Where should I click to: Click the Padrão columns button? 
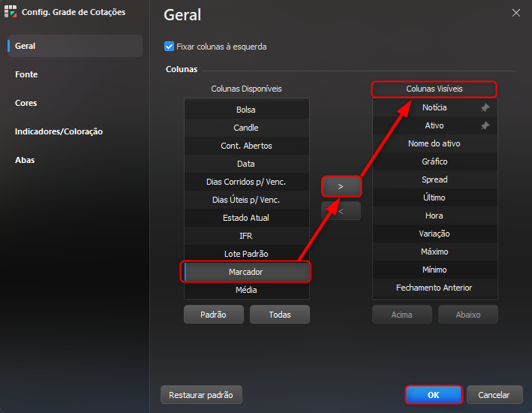(214, 315)
